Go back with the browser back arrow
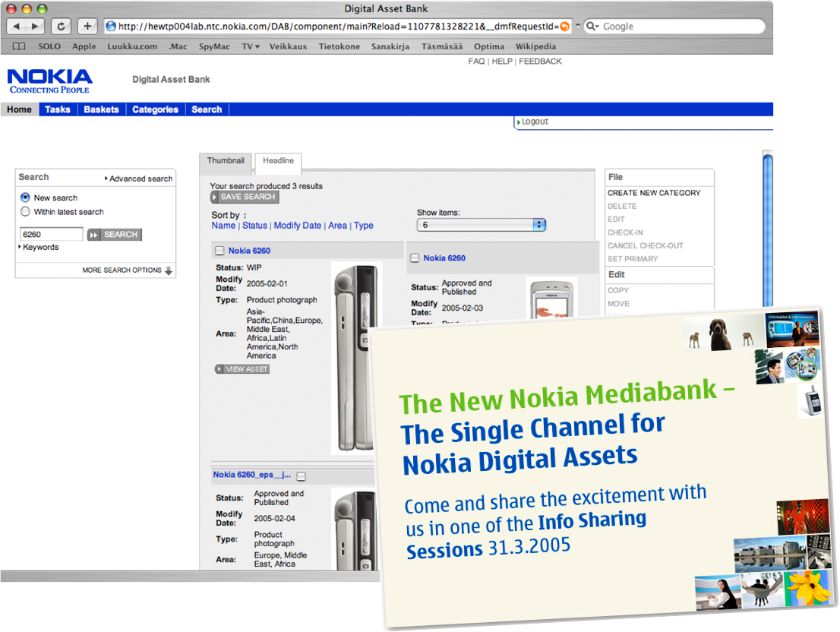The height and width of the screenshot is (632, 840). (x=17, y=26)
